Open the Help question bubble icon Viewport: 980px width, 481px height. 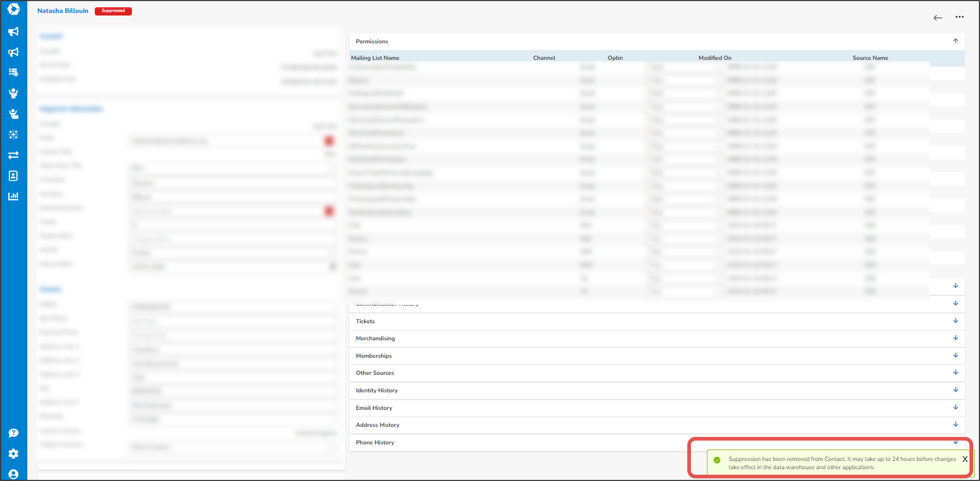[x=13, y=433]
